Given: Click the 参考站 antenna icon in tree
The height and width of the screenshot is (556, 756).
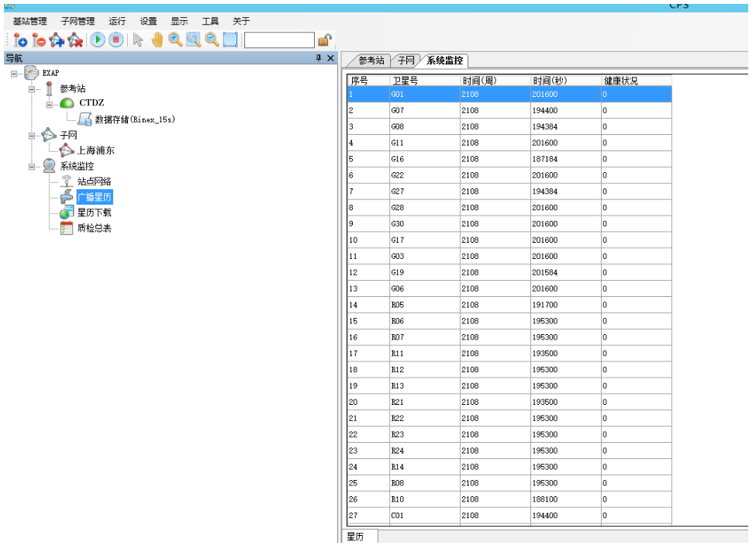Looking at the screenshot, I should point(49,88).
